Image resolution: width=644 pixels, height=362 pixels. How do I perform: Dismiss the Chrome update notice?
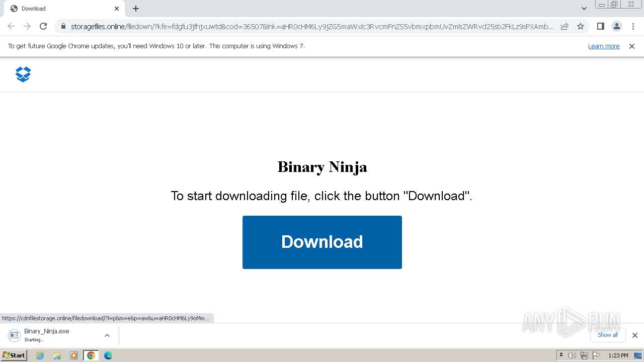click(632, 46)
